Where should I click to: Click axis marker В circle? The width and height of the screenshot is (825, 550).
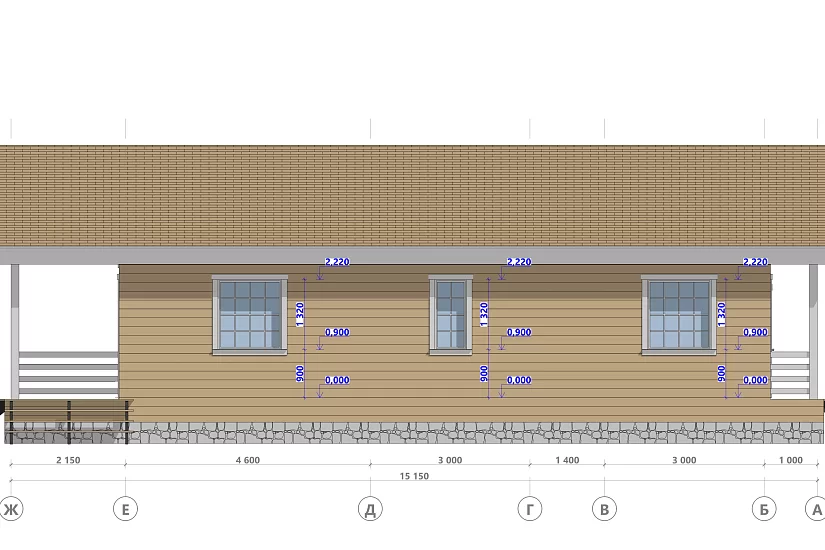click(x=605, y=509)
